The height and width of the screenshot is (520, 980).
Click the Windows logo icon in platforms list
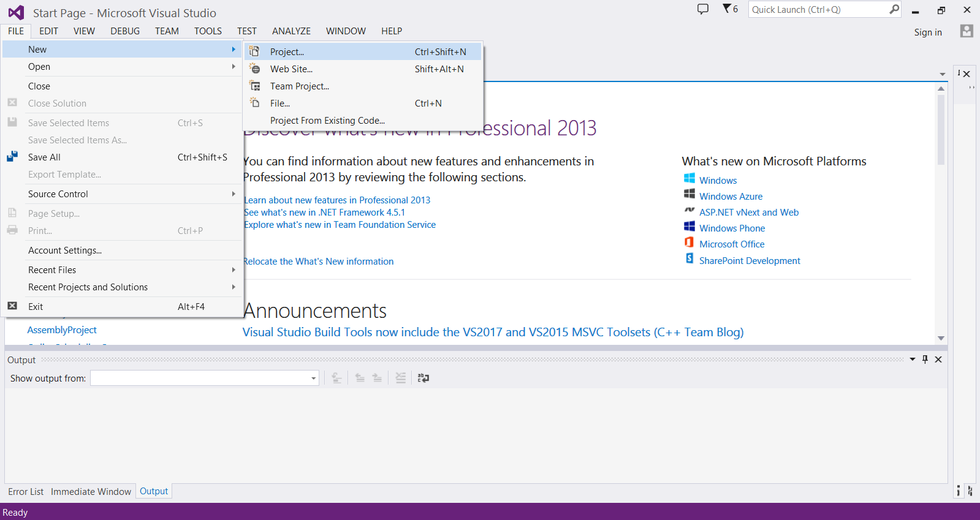(689, 178)
